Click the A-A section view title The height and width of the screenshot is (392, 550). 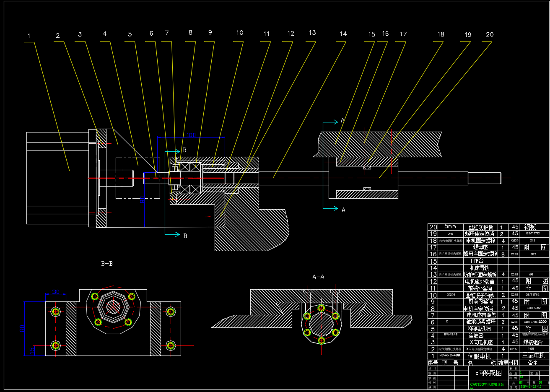tap(318, 277)
